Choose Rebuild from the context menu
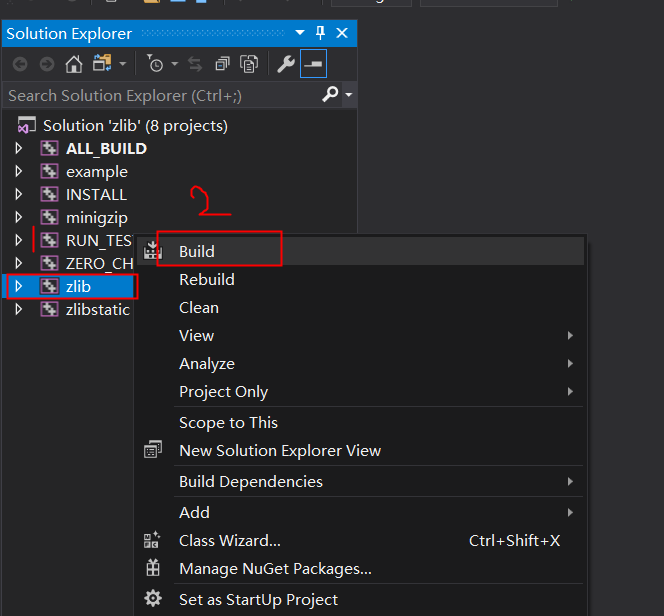 tap(360, 279)
